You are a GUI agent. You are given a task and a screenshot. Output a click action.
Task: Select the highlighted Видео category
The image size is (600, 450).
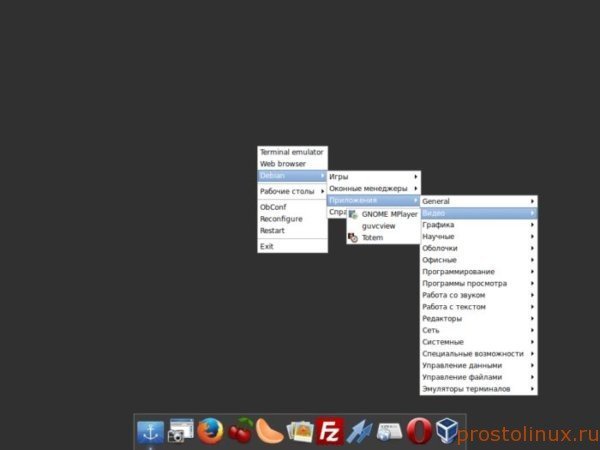point(478,213)
